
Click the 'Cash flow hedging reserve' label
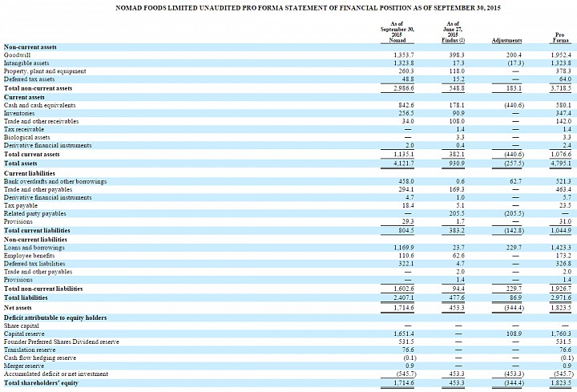pyautogui.click(x=40, y=358)
